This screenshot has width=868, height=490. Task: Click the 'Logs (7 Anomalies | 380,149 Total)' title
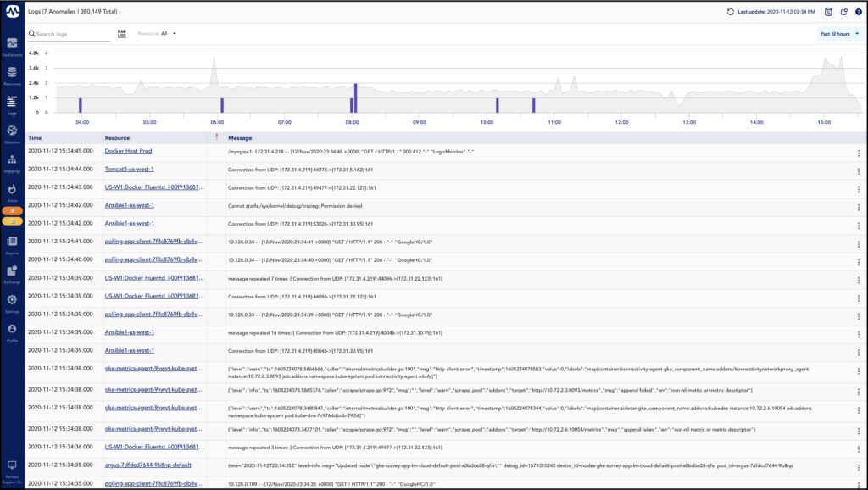click(73, 12)
